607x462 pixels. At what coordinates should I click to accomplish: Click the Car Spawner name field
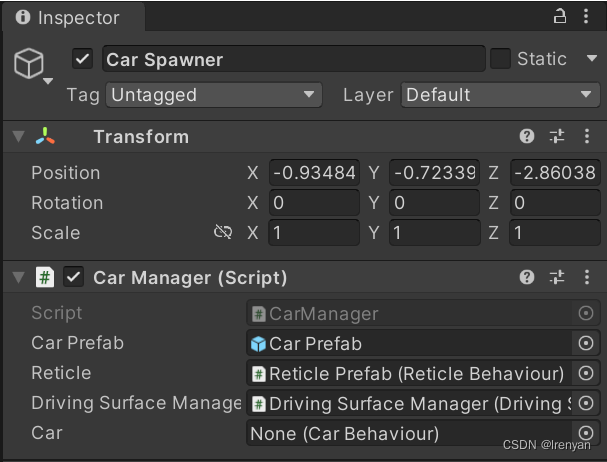292,59
